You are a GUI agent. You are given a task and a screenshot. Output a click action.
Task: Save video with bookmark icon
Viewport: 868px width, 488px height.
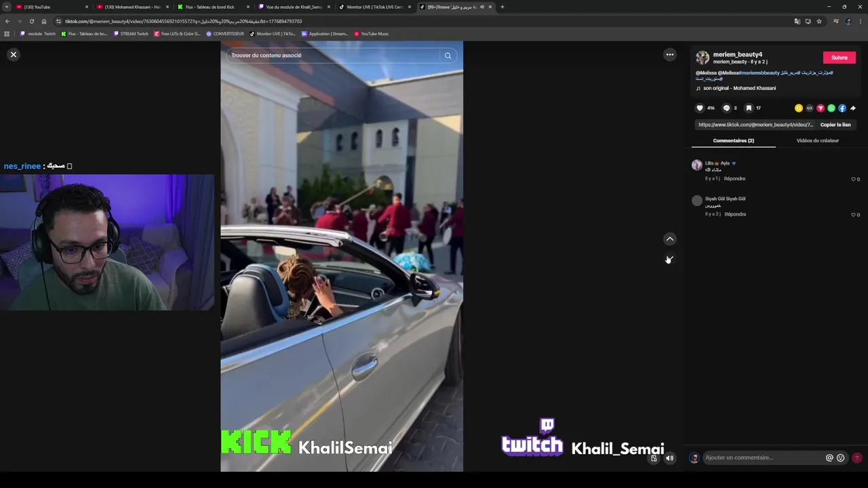coord(749,108)
